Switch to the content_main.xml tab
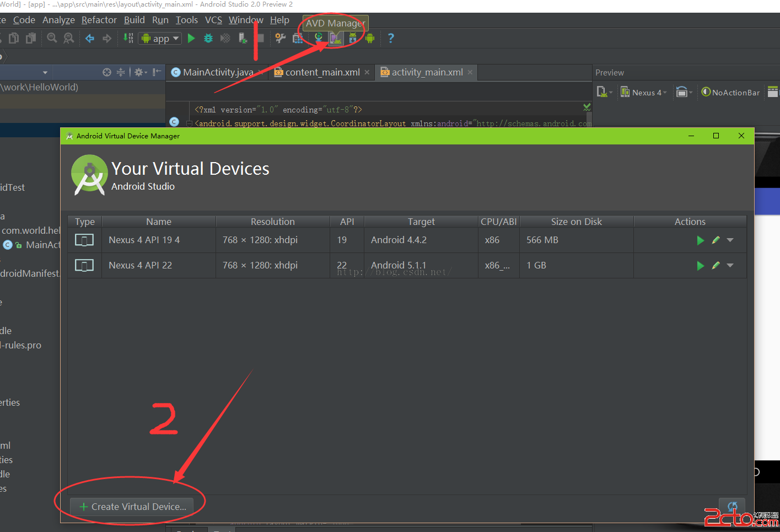Viewport: 780px width, 532px height. (322, 72)
